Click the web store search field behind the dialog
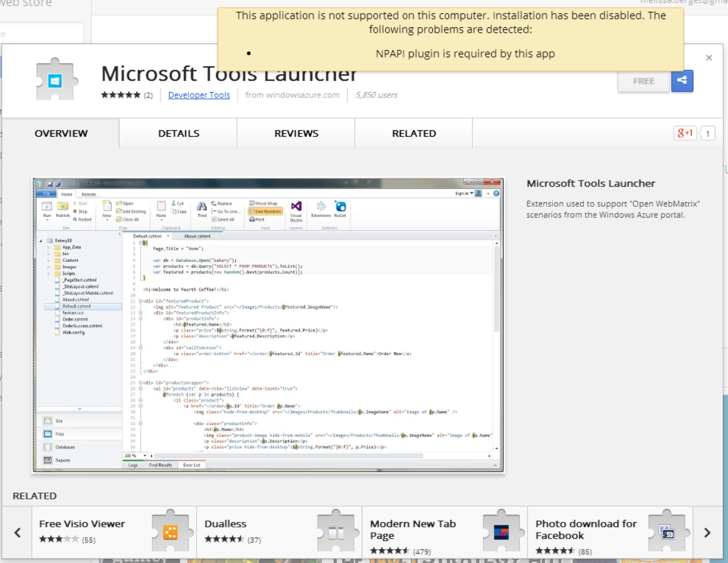 coord(42,33)
